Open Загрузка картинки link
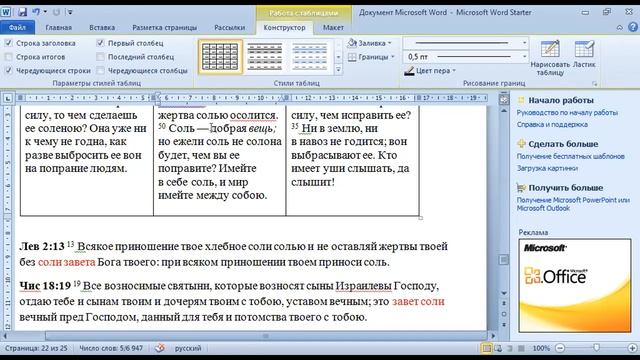Viewport: 640px width, 360px height. pyautogui.click(x=547, y=168)
